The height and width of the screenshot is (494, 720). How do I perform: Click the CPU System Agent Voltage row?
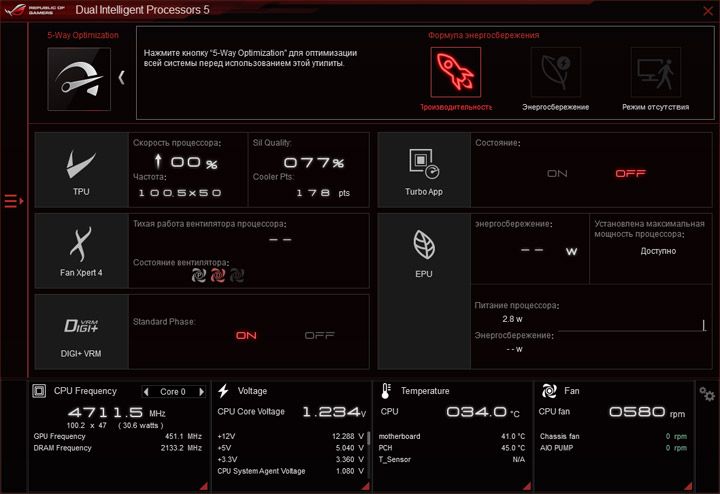(x=291, y=471)
